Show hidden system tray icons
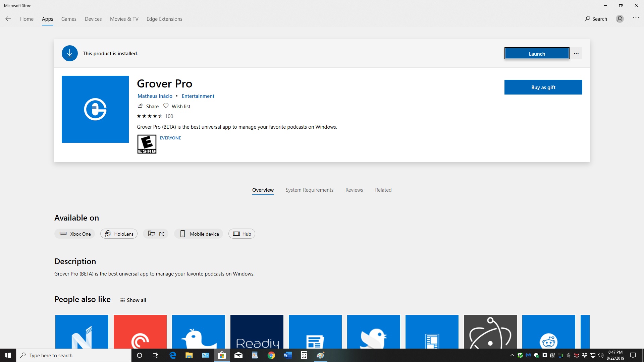Image resolution: width=644 pixels, height=362 pixels. [x=512, y=355]
